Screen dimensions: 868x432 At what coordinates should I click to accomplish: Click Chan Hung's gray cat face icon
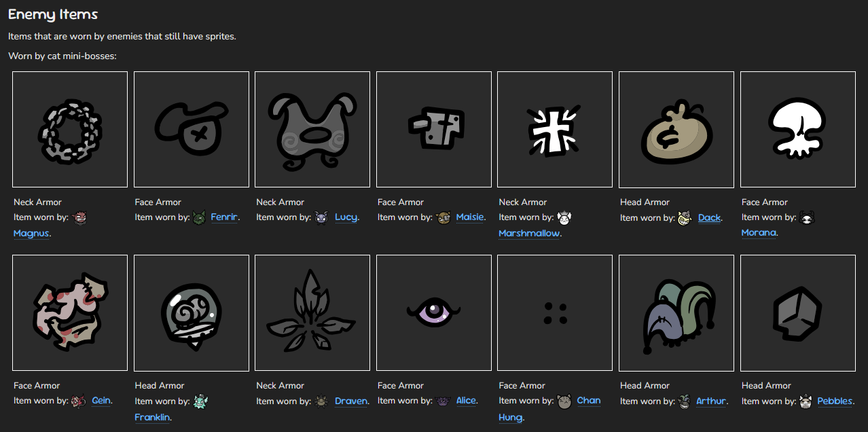click(x=564, y=401)
